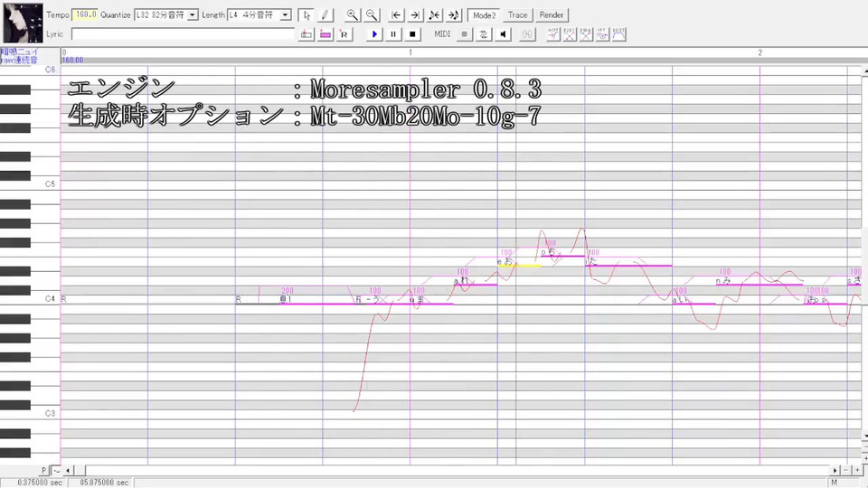Click the horizontal scrollbar thumb
Viewport: 868px width, 488px height.
(x=80, y=470)
